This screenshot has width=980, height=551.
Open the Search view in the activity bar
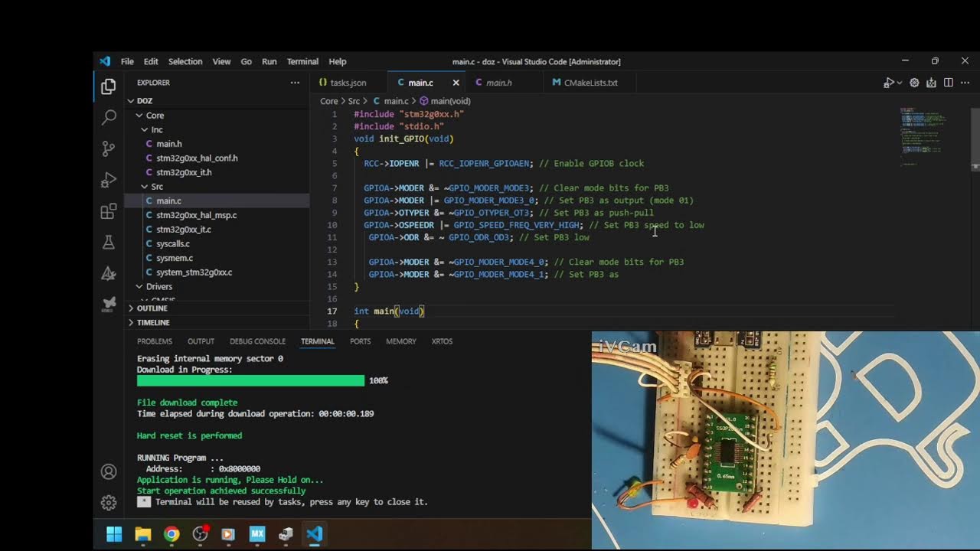(x=109, y=117)
